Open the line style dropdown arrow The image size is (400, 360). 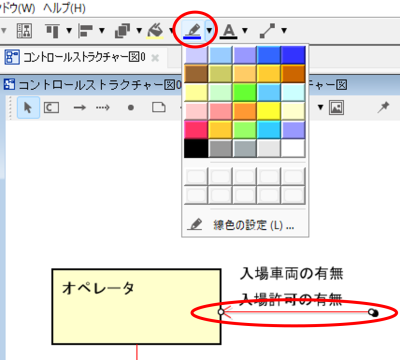(x=284, y=31)
